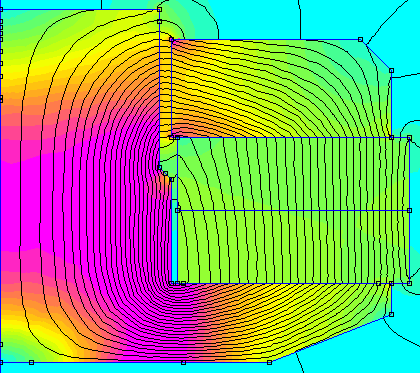
Task: Select the middle node on the geometry's bottom edge
Action: tap(183, 362)
